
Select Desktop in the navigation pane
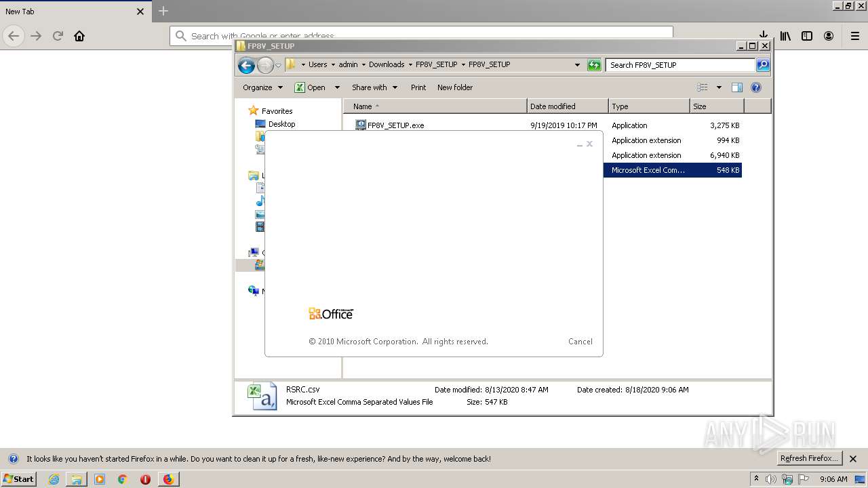point(281,124)
